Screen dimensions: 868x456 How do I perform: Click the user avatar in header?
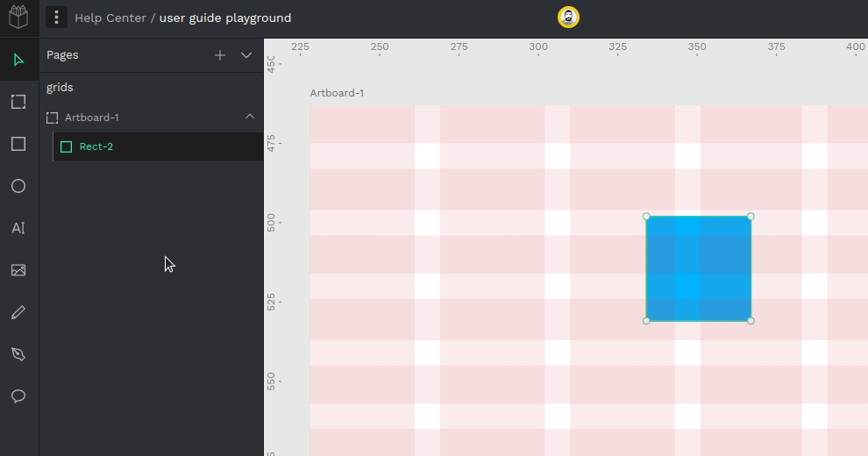(568, 18)
